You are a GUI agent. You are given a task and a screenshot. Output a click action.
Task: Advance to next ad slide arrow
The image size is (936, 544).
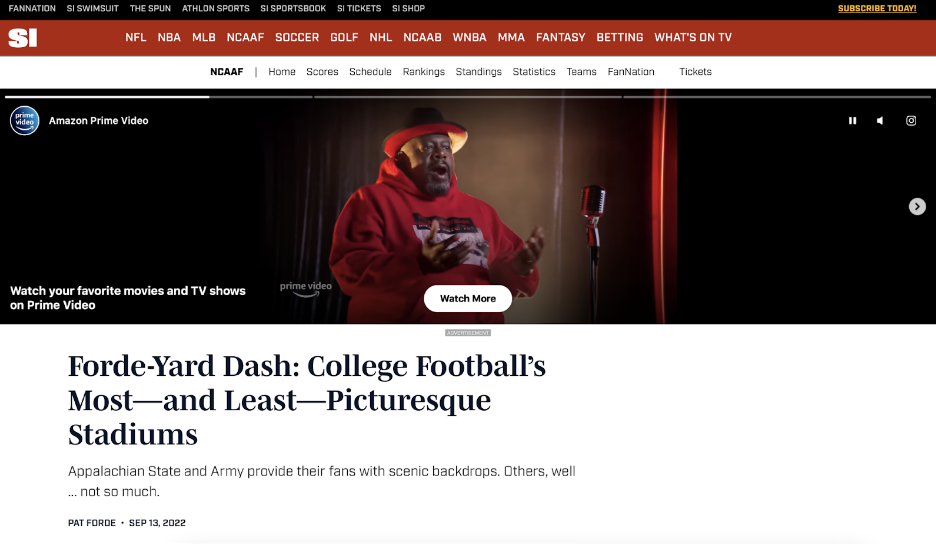[917, 207]
